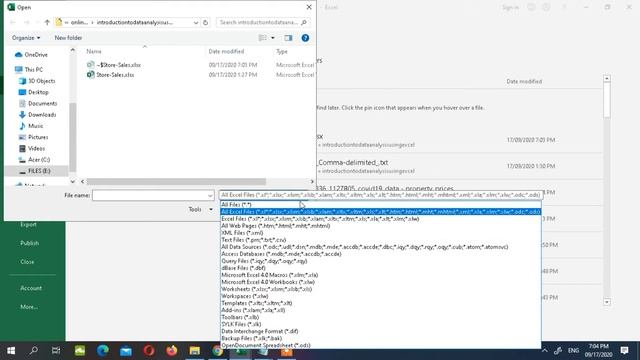Screen dimensions: 640x360
Task: Open the Organize dropdown menu
Action: (26, 38)
